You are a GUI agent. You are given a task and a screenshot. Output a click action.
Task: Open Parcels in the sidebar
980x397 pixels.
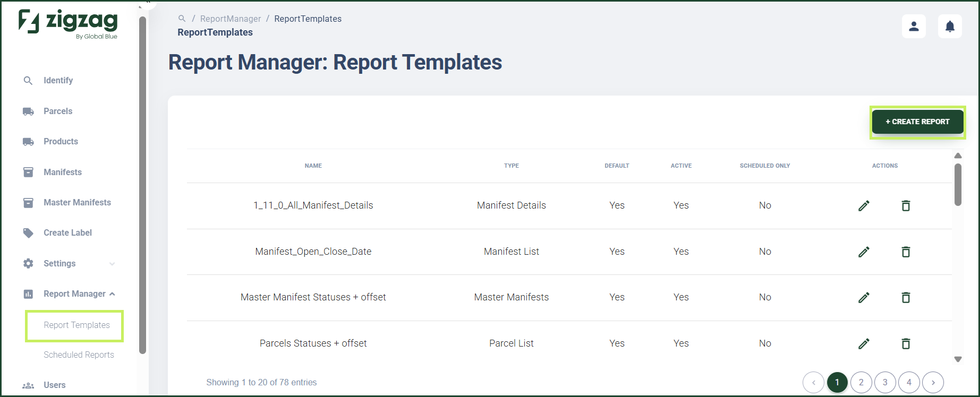pyautogui.click(x=58, y=111)
